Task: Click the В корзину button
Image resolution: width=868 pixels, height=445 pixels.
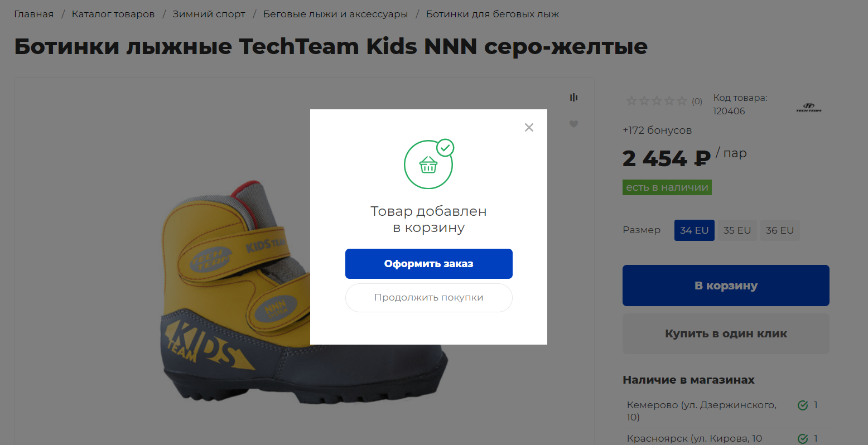Action: [726, 286]
